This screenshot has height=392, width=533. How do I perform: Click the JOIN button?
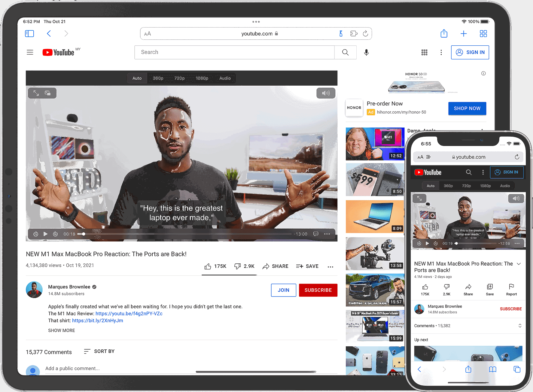(284, 290)
